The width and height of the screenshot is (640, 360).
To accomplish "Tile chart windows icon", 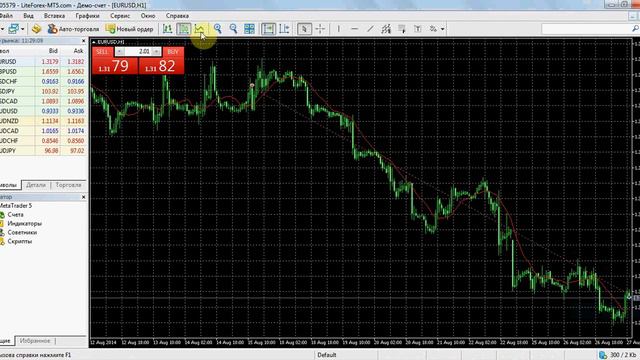I will tap(249, 29).
